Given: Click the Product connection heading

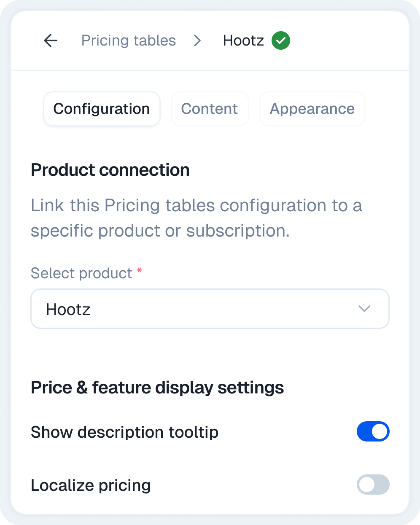Looking at the screenshot, I should pos(110,170).
